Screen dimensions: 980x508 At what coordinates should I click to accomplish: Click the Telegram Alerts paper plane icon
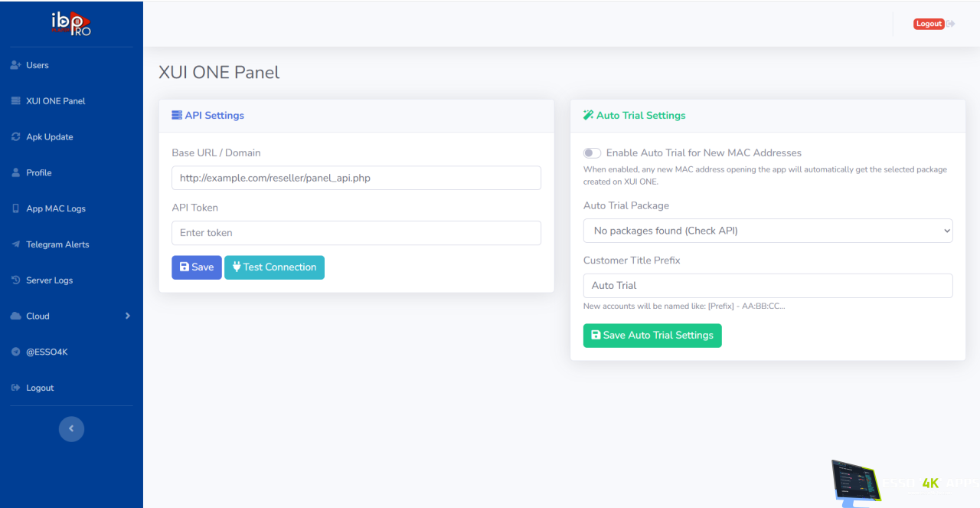[x=15, y=244]
